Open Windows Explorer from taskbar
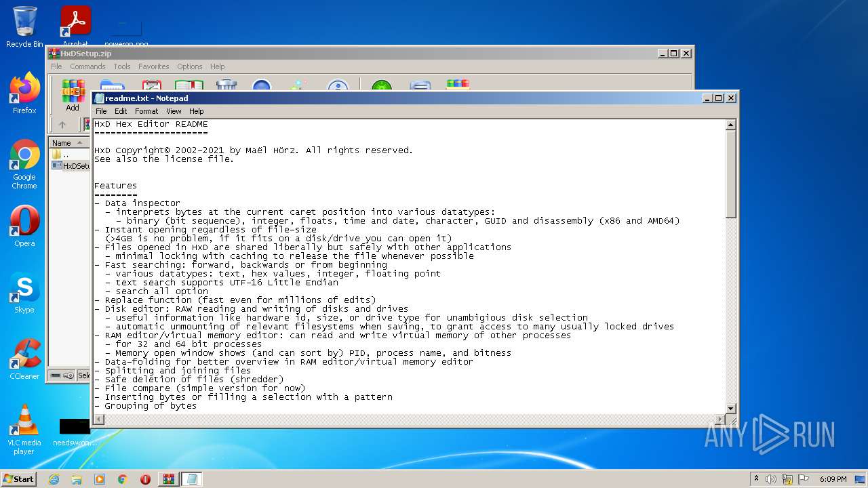Viewport: 868px width, 488px height. pos(77,479)
